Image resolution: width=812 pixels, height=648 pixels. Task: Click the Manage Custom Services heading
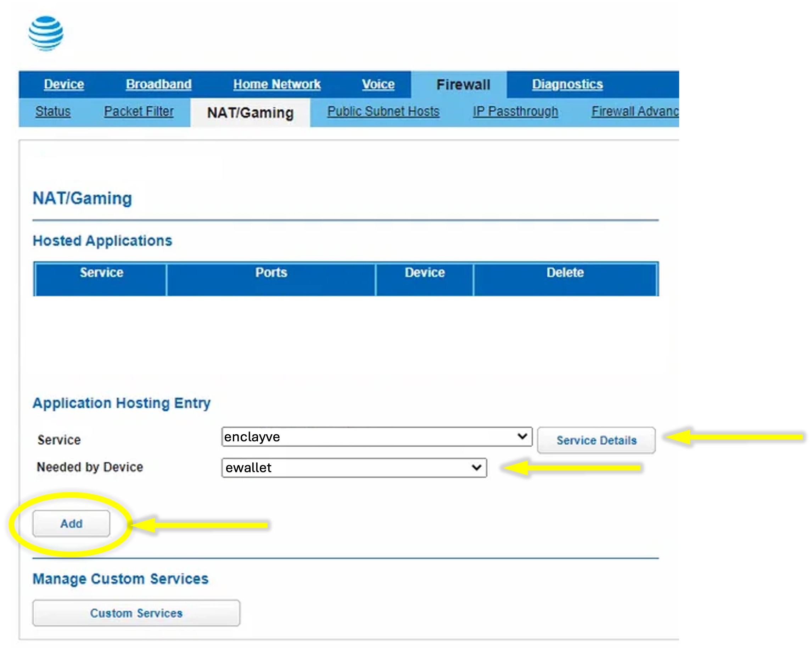pos(121,579)
